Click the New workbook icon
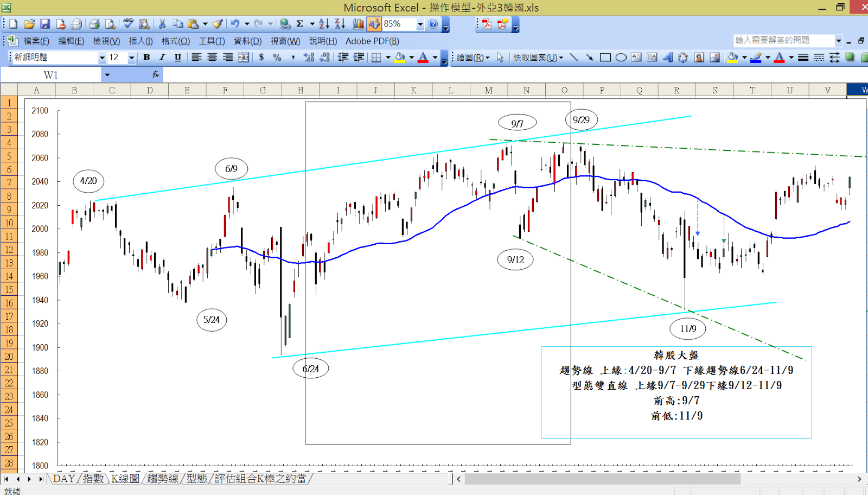This screenshot has height=495, width=868. (14, 24)
